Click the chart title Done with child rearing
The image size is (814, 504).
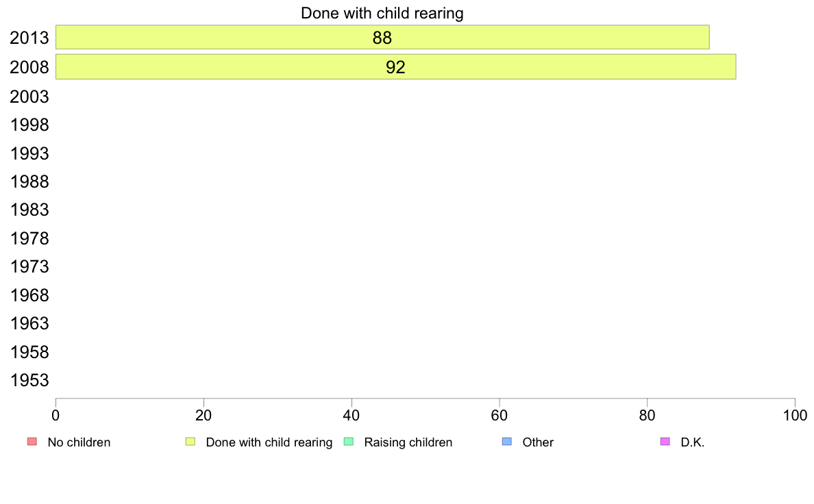coord(382,13)
